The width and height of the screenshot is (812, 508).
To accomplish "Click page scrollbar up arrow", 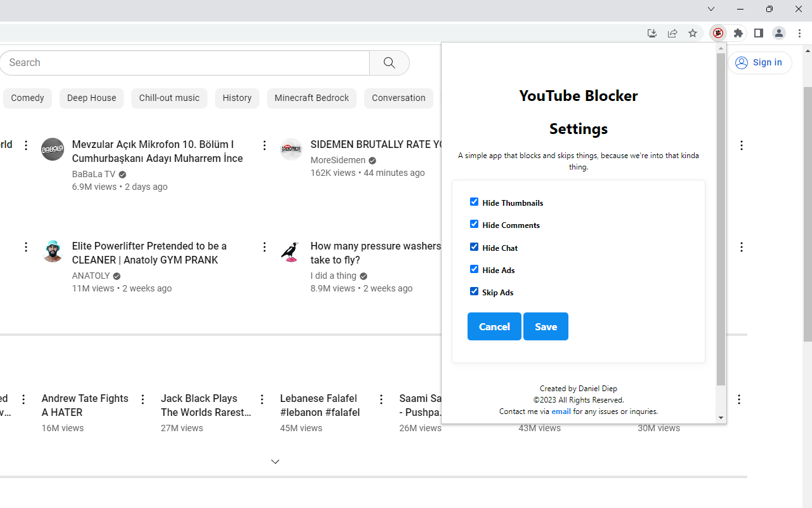I will pyautogui.click(x=808, y=50).
